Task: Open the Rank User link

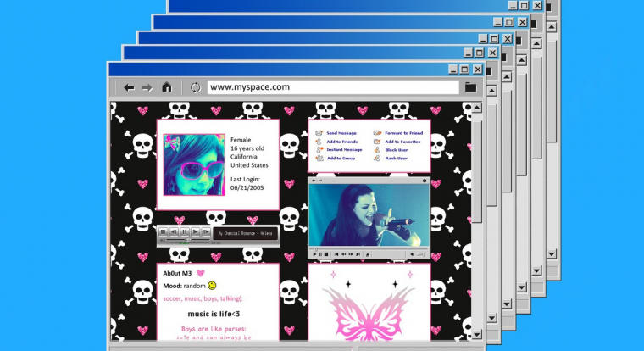Action: coord(397,159)
